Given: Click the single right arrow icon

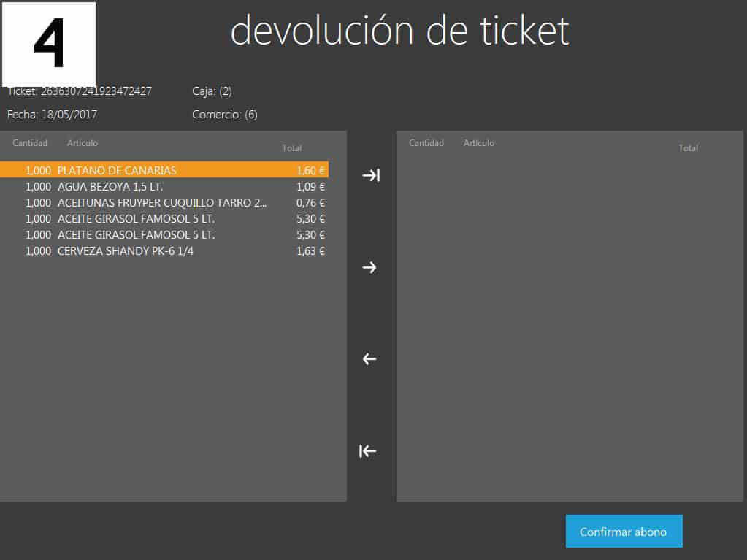Looking at the screenshot, I should point(369,267).
